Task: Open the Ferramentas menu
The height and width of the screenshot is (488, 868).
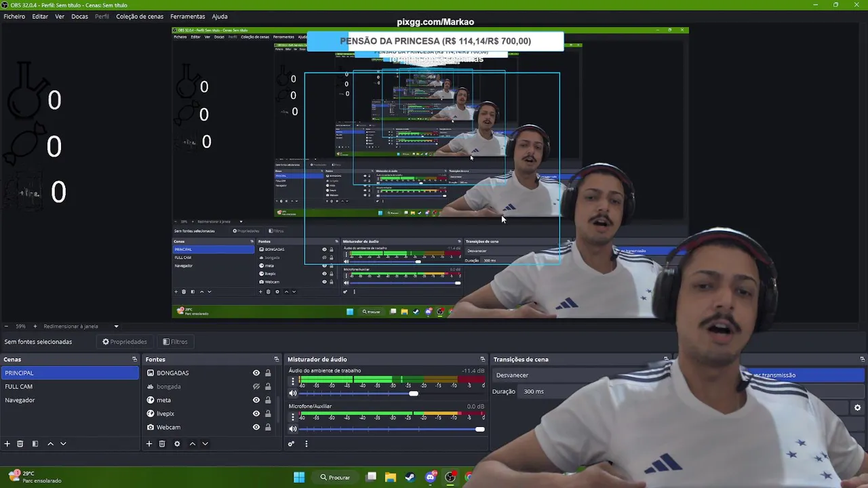Action: pos(188,16)
